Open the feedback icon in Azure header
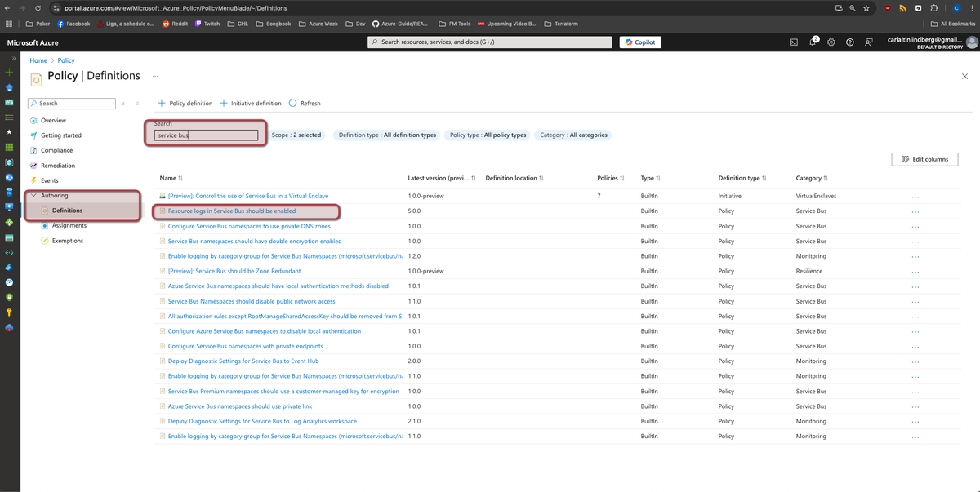Screen dimensions: 980x492 click(x=869, y=42)
